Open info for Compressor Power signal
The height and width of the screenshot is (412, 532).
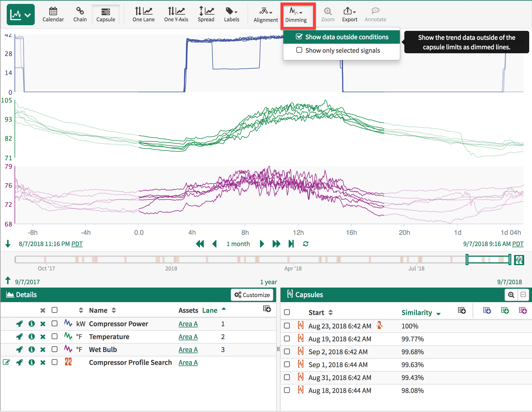point(32,324)
